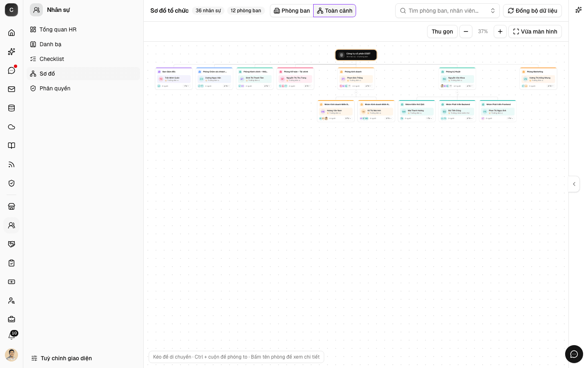
Task: Go to Tổng quan HR
Action: pos(83,29)
